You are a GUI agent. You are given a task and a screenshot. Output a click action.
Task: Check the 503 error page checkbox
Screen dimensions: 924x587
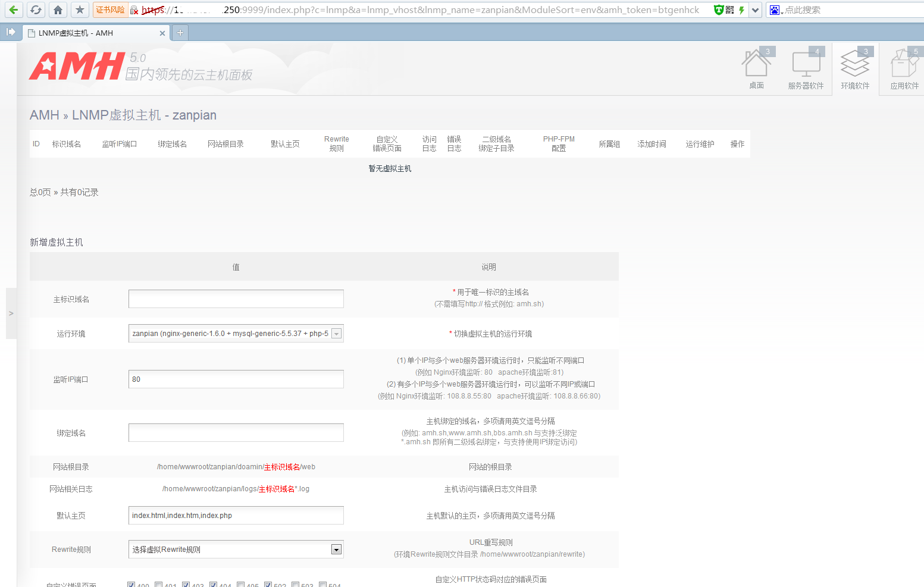[x=295, y=585]
